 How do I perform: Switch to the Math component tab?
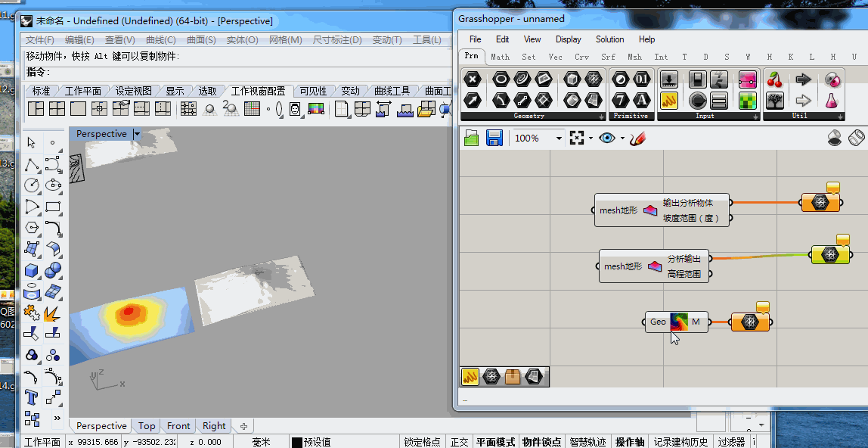(x=500, y=57)
